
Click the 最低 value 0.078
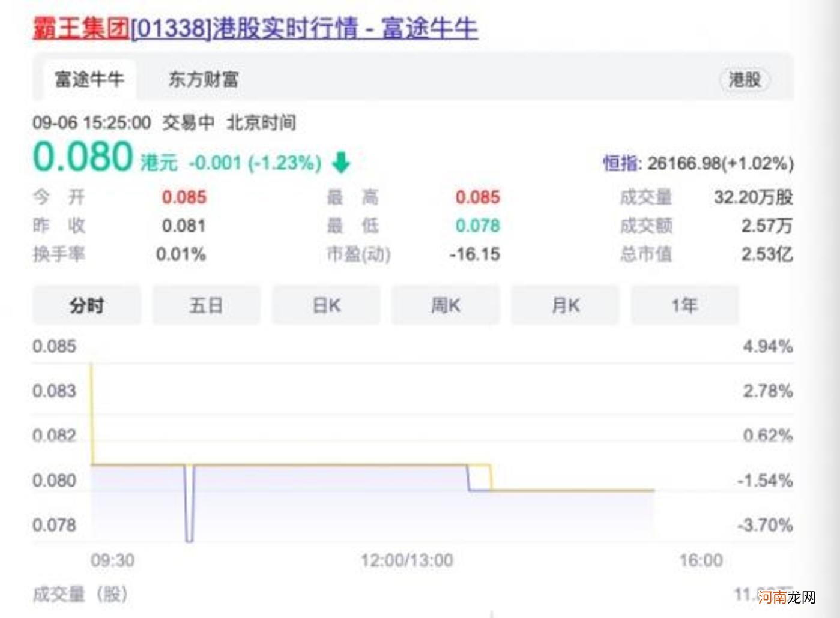[x=478, y=226]
